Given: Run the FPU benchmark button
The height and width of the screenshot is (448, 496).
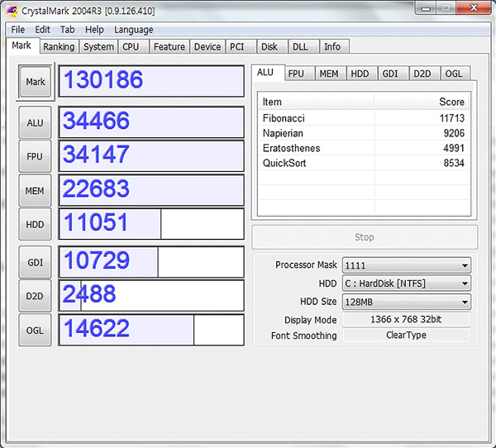Looking at the screenshot, I should click(35, 156).
